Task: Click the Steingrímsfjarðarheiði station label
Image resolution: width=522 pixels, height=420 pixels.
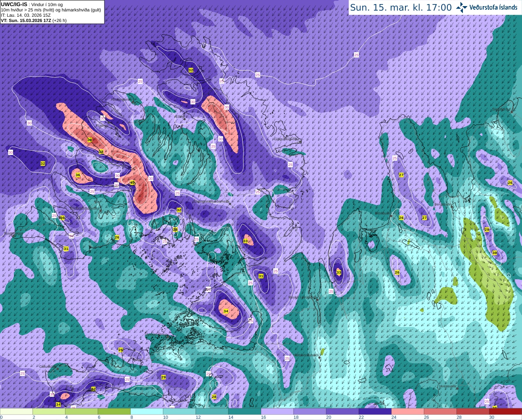Action: click(x=211, y=201)
